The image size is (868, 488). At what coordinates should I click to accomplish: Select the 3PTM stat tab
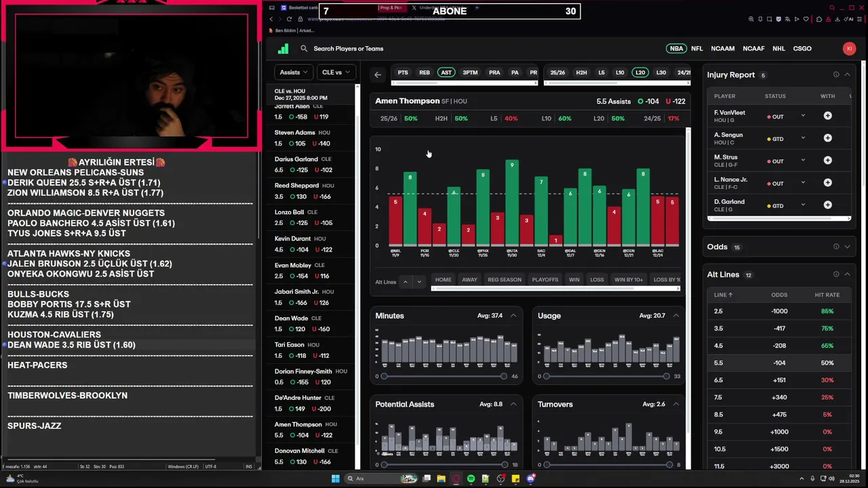(x=470, y=73)
